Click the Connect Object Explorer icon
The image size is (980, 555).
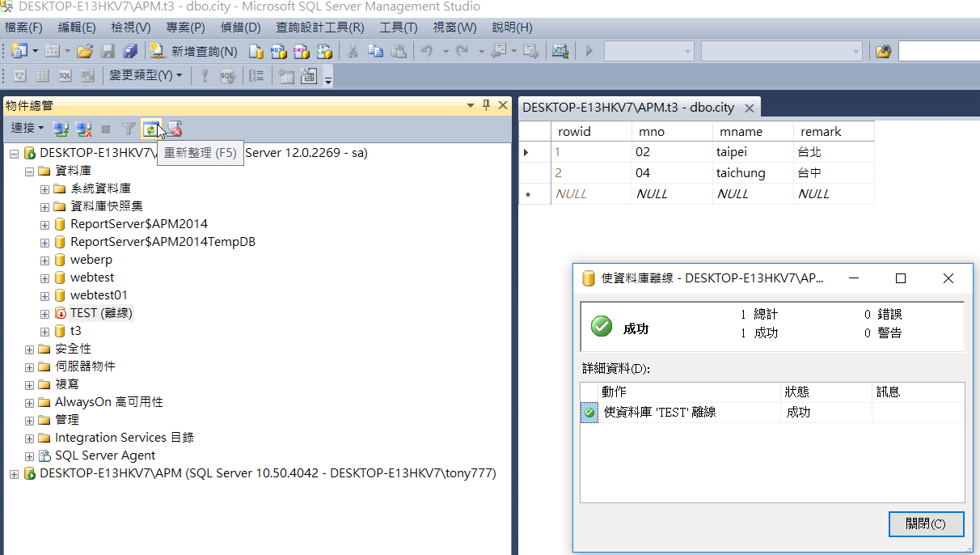pyautogui.click(x=61, y=129)
